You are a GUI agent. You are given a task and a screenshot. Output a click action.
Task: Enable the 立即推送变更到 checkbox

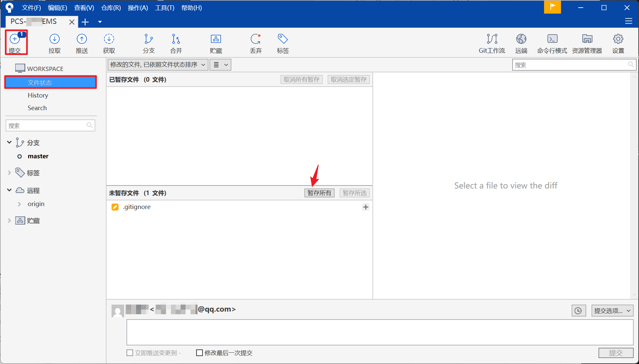(x=130, y=353)
